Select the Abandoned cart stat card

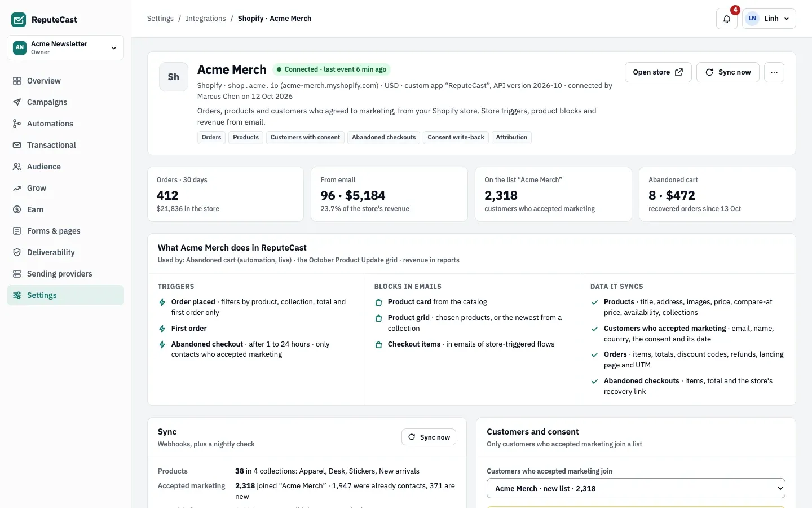coord(717,194)
